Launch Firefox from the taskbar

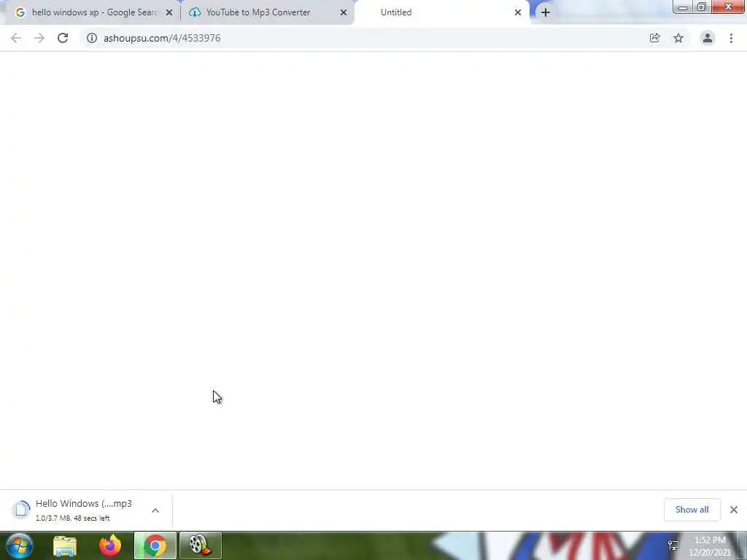(x=110, y=545)
